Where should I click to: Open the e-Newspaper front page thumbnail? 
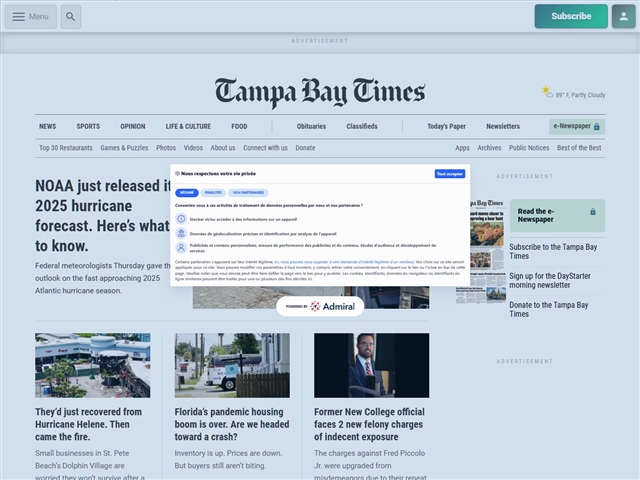(488, 251)
